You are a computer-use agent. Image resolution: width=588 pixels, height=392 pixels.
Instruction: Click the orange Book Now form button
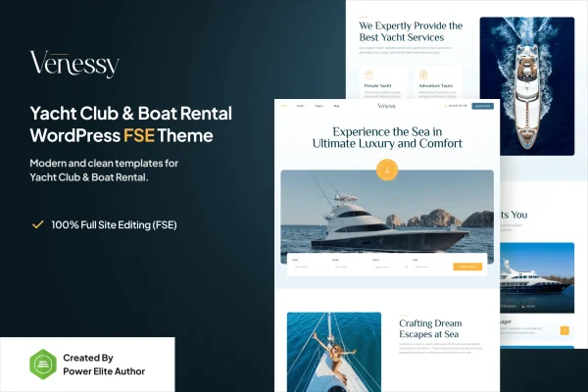(x=467, y=267)
